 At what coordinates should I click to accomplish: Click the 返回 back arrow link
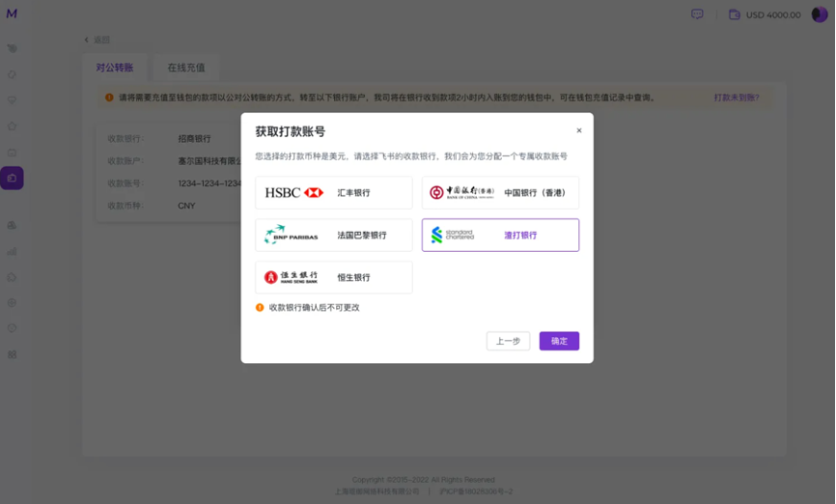click(x=98, y=40)
